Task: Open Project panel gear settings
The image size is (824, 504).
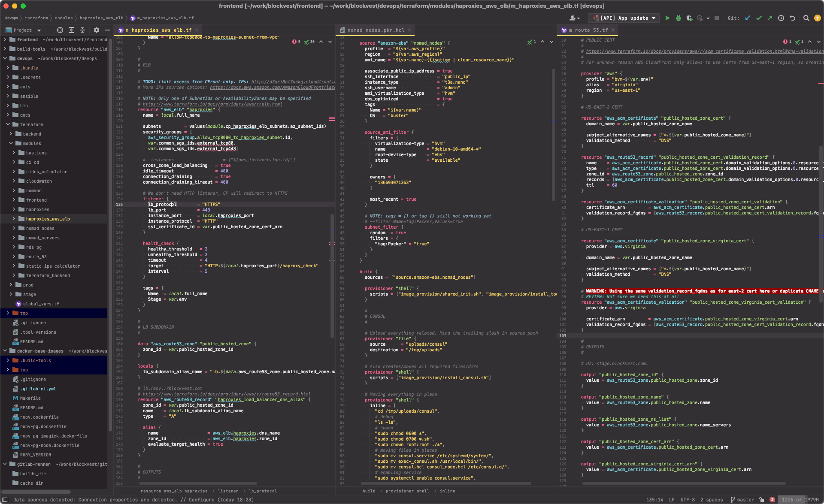Action: [x=96, y=30]
